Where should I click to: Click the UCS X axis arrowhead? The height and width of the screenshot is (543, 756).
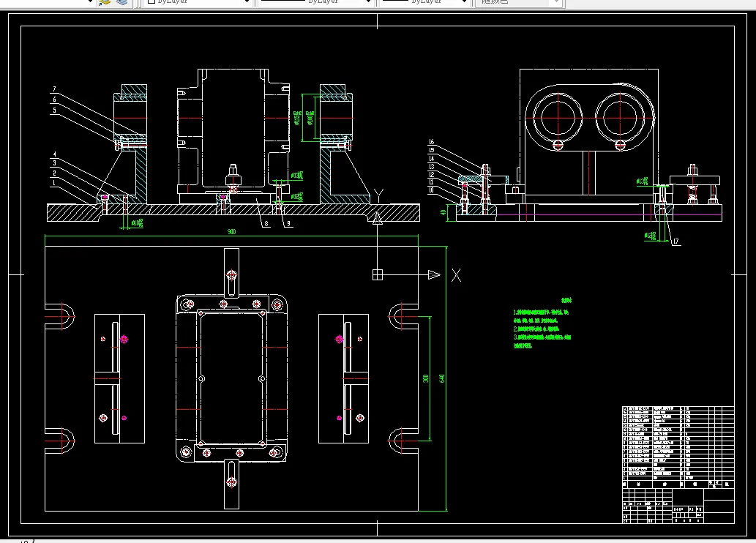(x=434, y=275)
